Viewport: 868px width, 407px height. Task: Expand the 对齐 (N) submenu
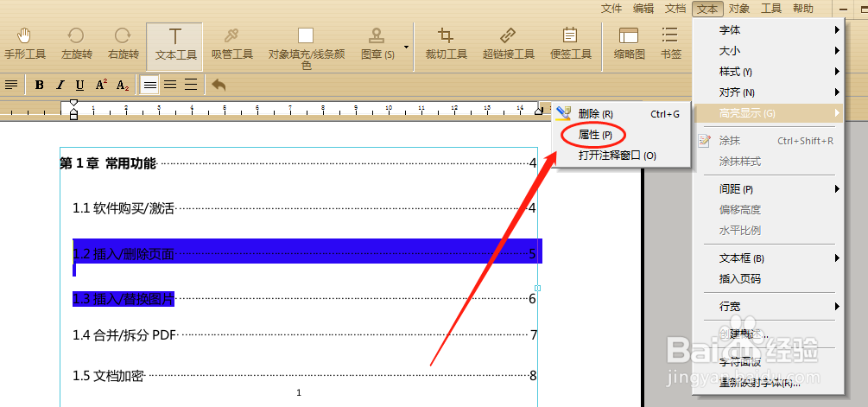tap(768, 92)
